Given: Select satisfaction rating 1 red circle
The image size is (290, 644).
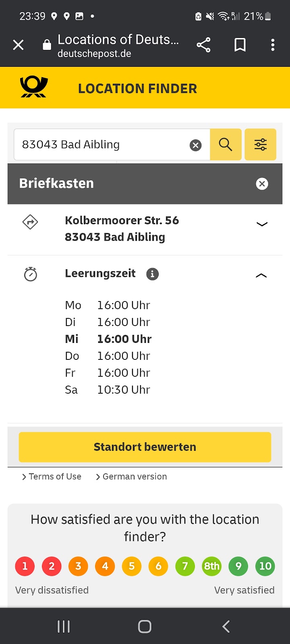Looking at the screenshot, I should [x=25, y=566].
